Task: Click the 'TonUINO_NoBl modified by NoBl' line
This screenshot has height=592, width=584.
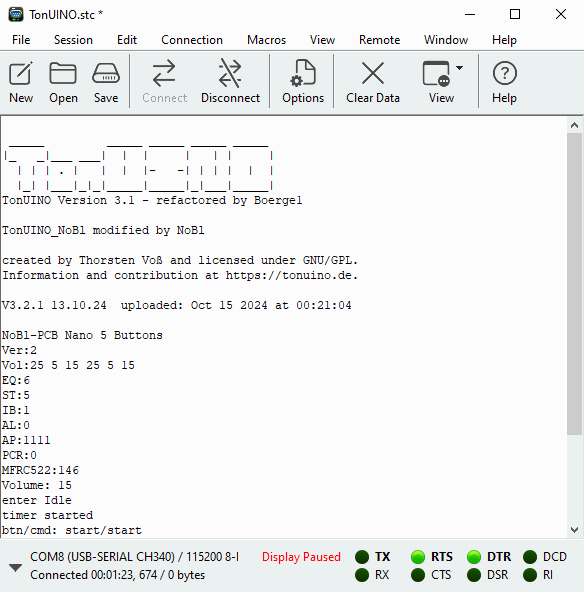Action: 103,230
